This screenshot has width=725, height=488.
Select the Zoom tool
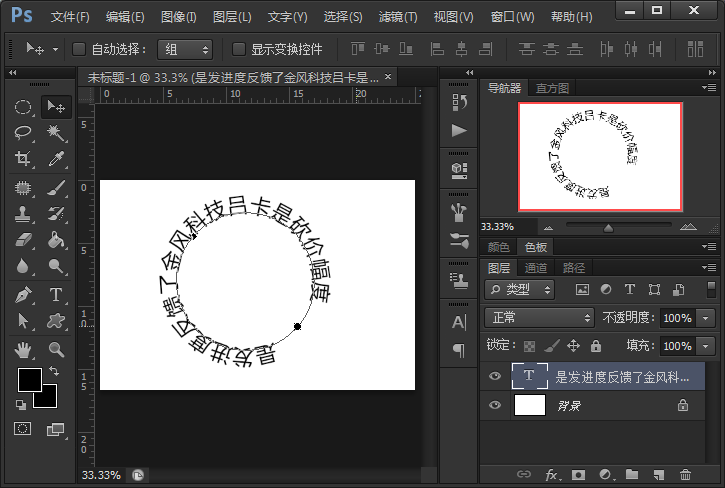(56, 350)
